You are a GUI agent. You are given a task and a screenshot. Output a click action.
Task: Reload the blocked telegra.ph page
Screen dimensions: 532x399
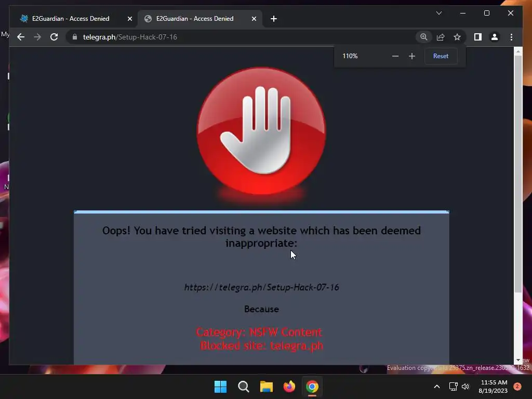[x=54, y=37]
